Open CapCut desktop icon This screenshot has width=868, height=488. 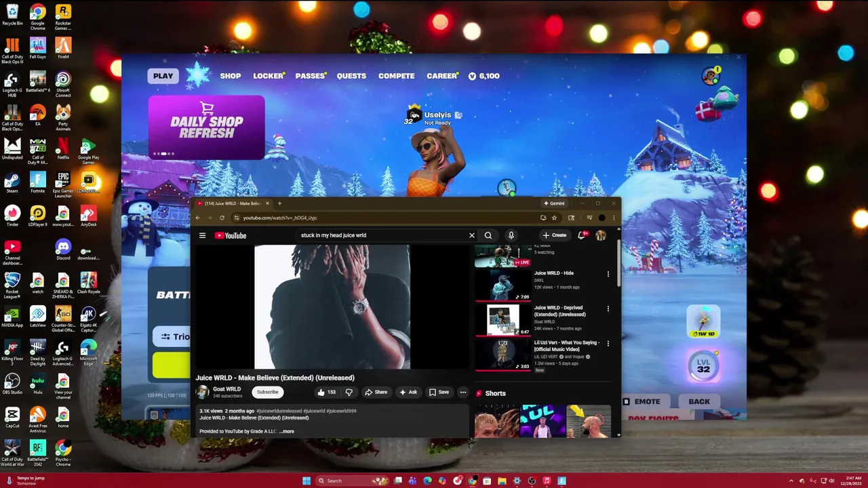(12, 417)
